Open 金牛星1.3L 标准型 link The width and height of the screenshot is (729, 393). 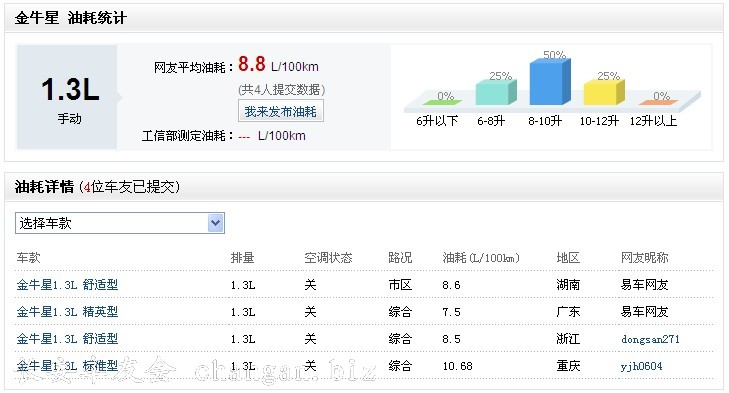67,366
